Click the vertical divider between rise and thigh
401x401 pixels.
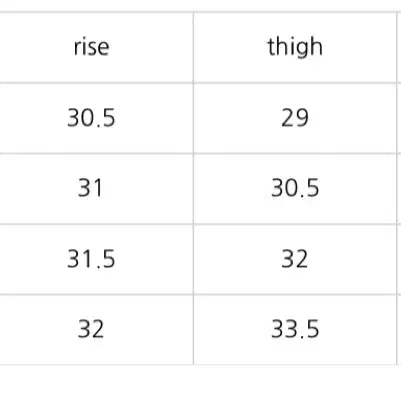193,188
